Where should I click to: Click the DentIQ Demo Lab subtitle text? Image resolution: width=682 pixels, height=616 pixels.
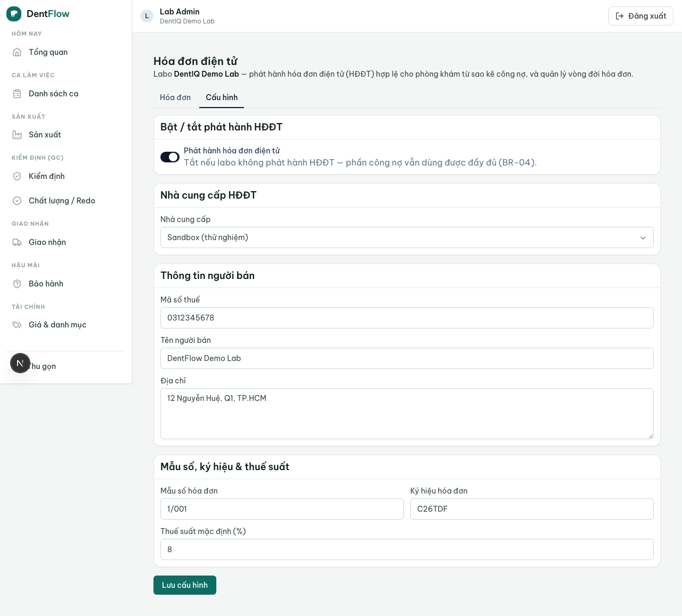(187, 21)
